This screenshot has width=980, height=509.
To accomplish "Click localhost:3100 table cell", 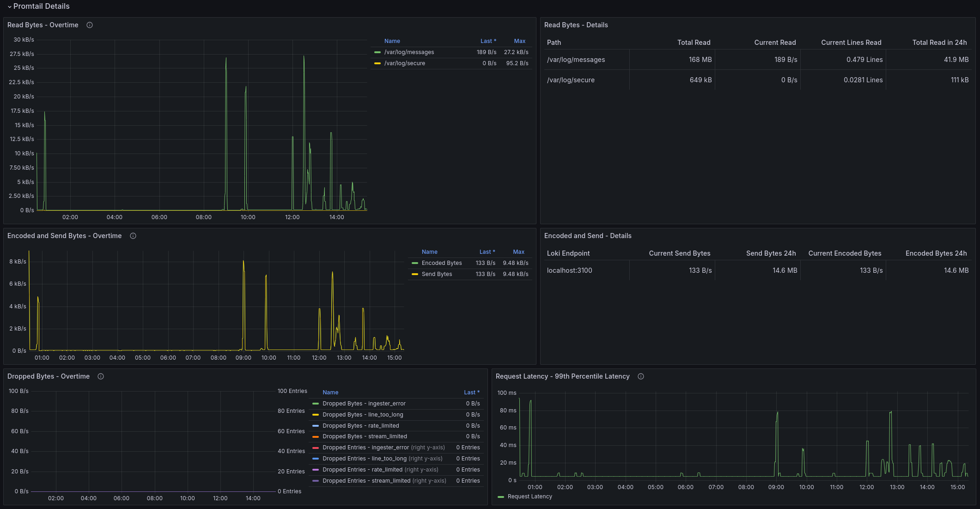I will tap(569, 270).
